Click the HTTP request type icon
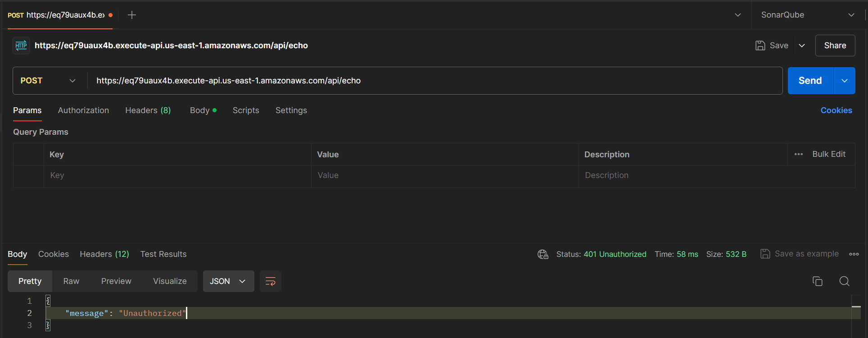The image size is (868, 338). point(21,46)
